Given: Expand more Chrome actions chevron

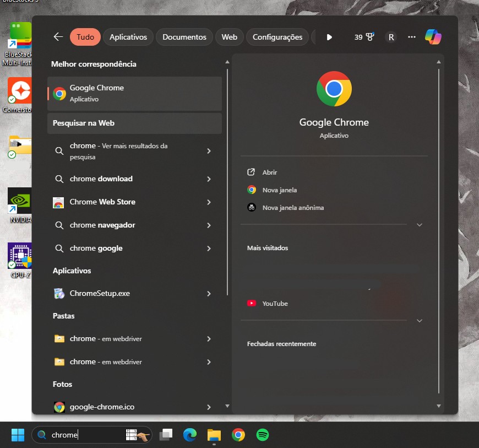Looking at the screenshot, I should point(419,225).
